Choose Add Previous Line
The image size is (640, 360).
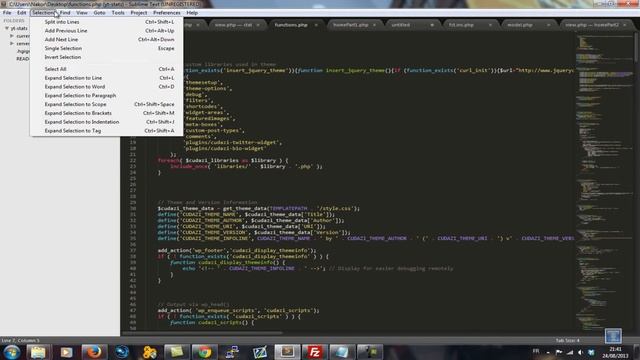tap(107, 31)
